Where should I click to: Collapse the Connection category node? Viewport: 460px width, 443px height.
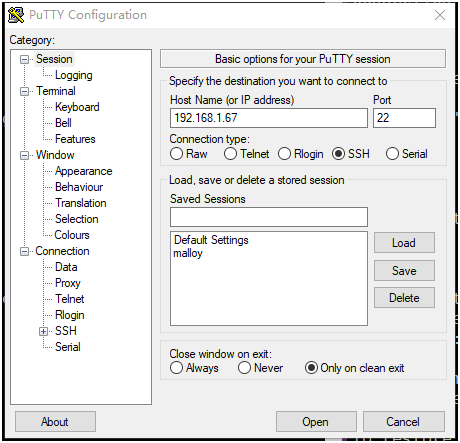coord(24,251)
